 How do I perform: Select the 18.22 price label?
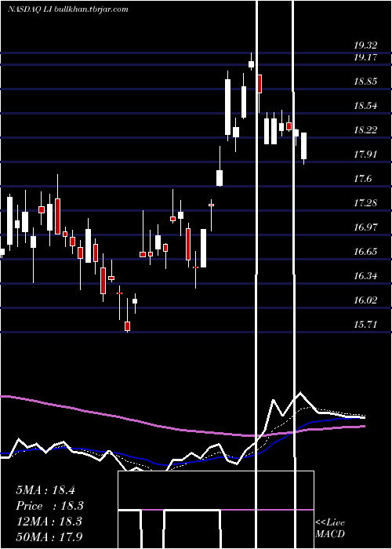[365, 130]
